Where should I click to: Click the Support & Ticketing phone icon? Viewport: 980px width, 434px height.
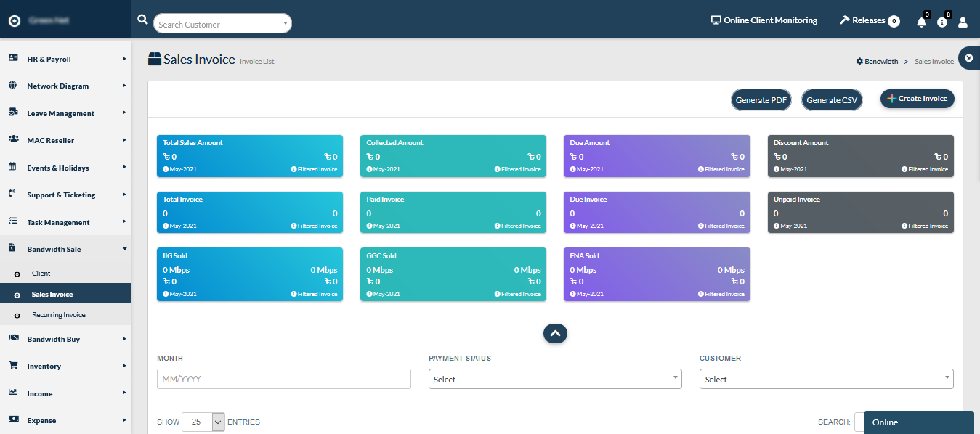12,195
